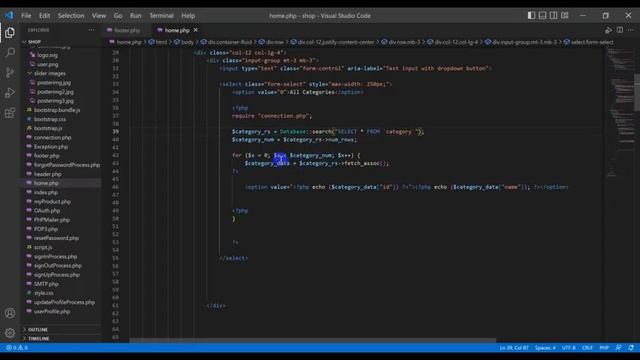
Task: Click the feedback icon in status bar
Action: point(619,348)
